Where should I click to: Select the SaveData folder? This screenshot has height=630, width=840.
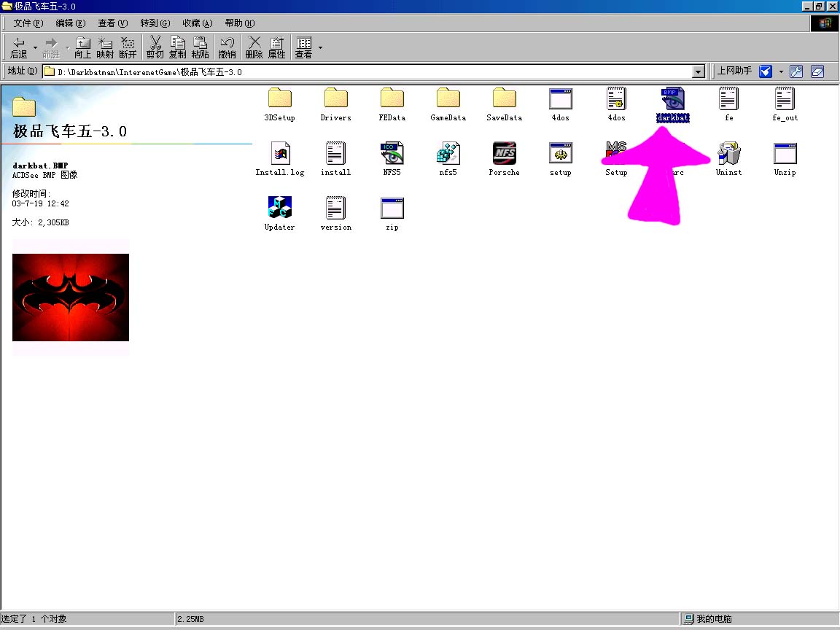(x=504, y=104)
